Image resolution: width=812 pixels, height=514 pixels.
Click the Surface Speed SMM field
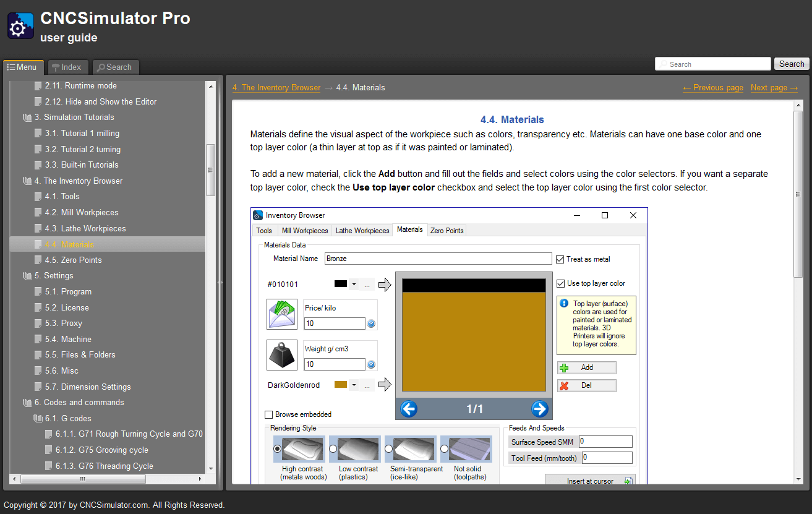click(x=606, y=442)
